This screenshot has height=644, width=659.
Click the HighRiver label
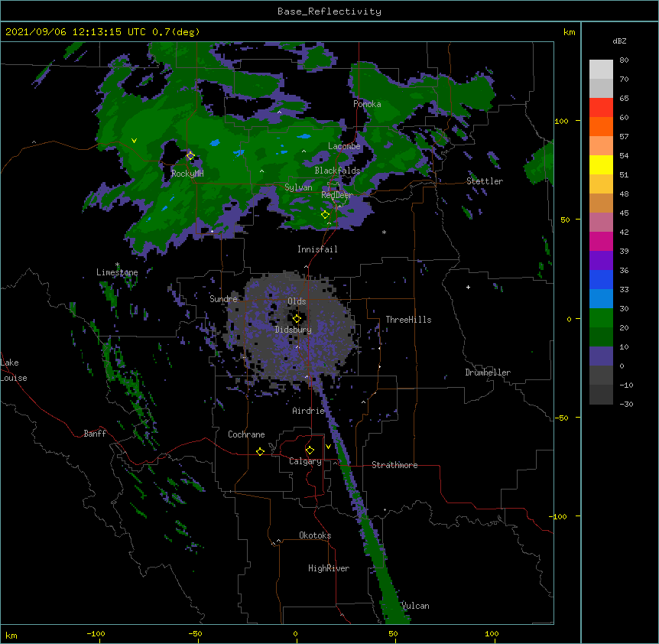point(329,568)
